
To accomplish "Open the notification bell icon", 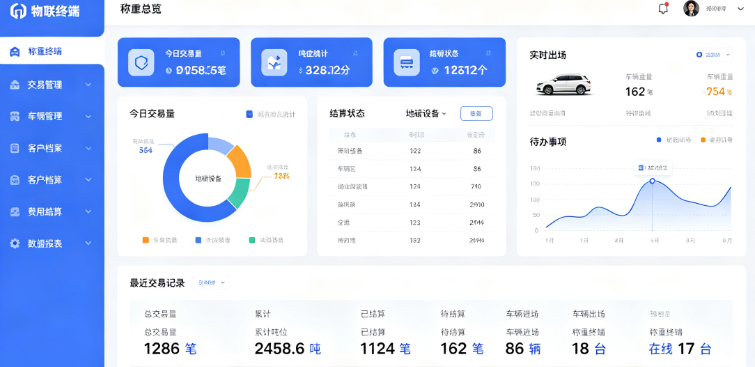I will 664,9.
